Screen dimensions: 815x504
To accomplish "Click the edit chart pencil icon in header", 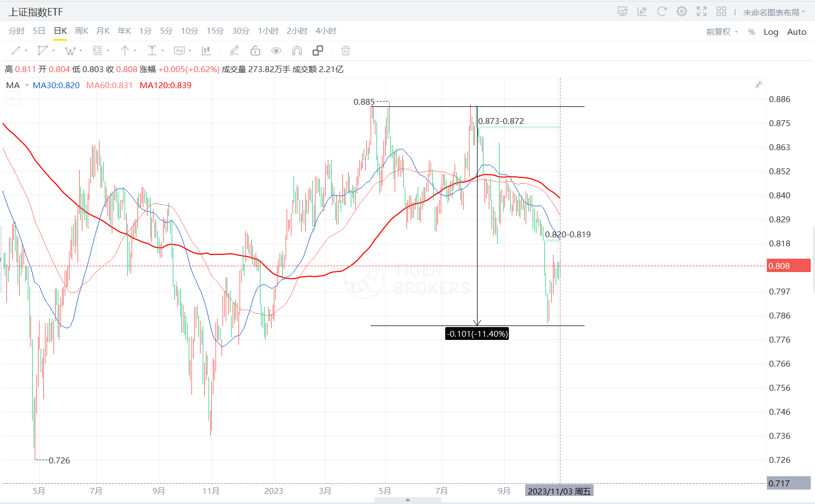I will coord(642,11).
